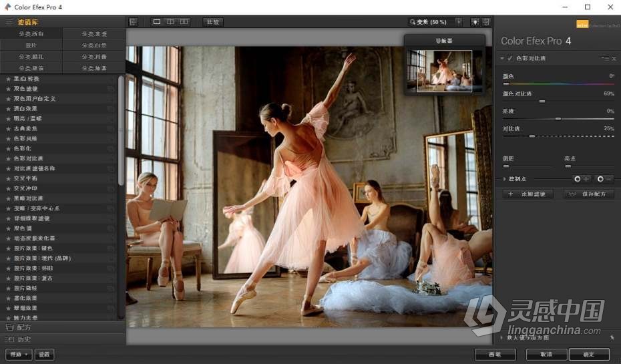This screenshot has height=364, width=621.
Task: Click the Compare (比较) button
Action: (x=213, y=22)
